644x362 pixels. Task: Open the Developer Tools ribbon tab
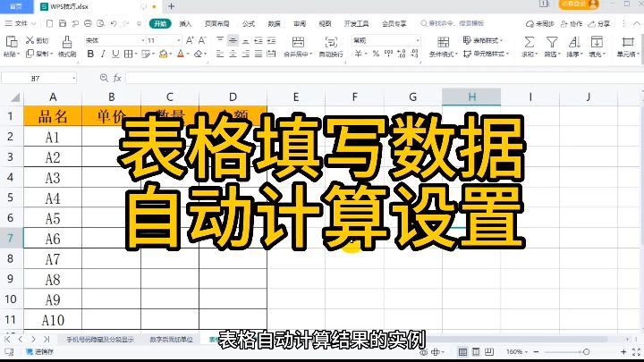tap(356, 23)
